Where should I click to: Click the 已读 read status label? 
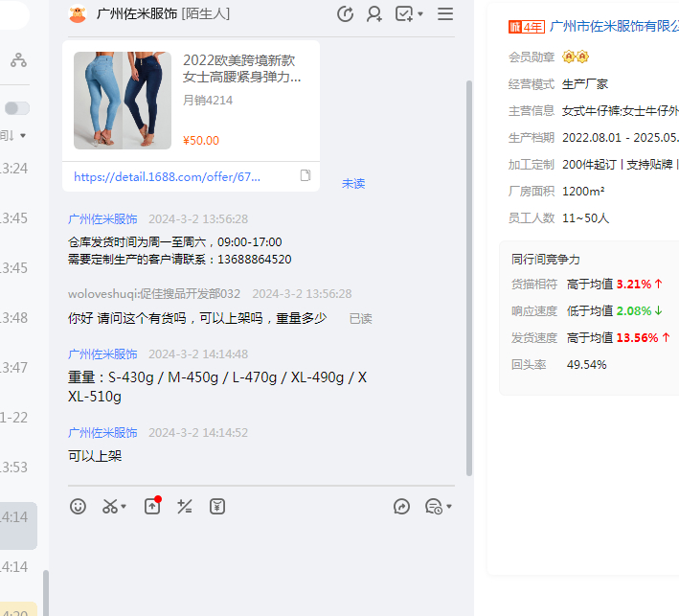[x=361, y=319]
